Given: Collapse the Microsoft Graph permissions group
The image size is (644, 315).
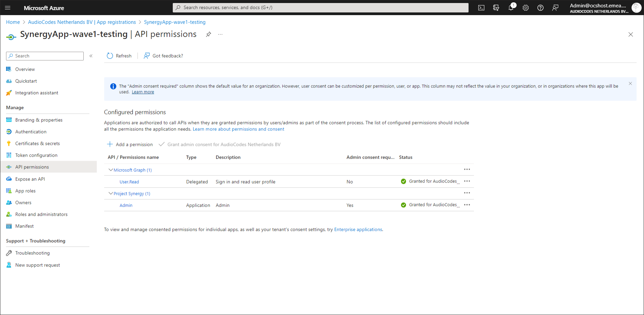Looking at the screenshot, I should click(111, 170).
